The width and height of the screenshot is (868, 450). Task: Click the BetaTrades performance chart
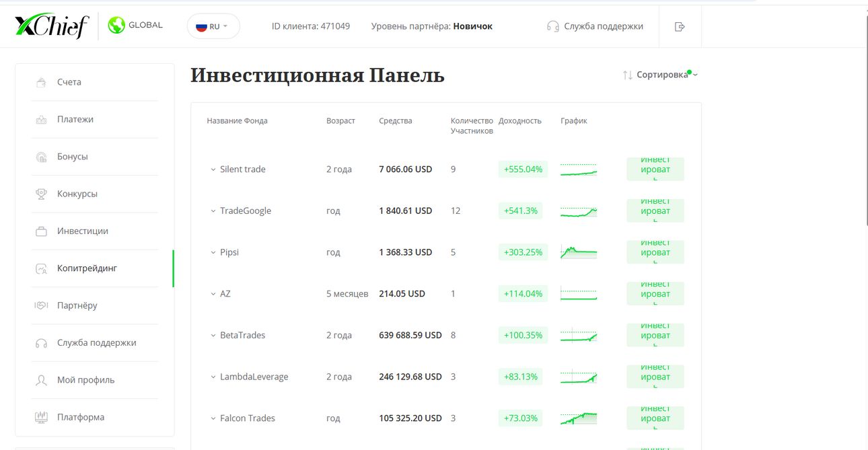coord(579,335)
